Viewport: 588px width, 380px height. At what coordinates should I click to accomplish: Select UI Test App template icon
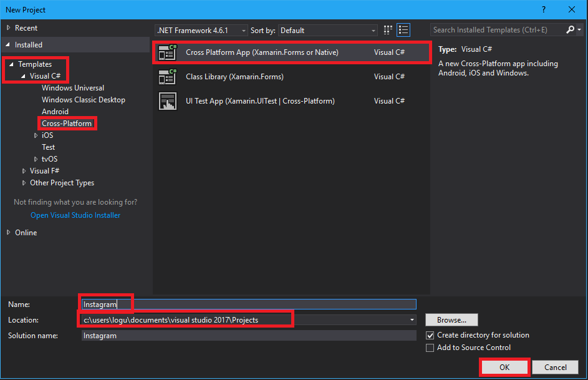[167, 101]
